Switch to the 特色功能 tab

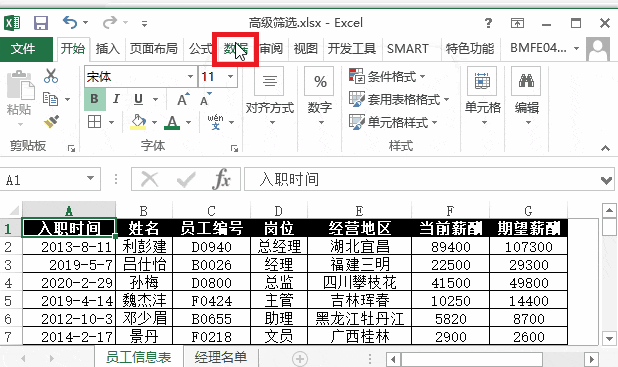(x=469, y=49)
